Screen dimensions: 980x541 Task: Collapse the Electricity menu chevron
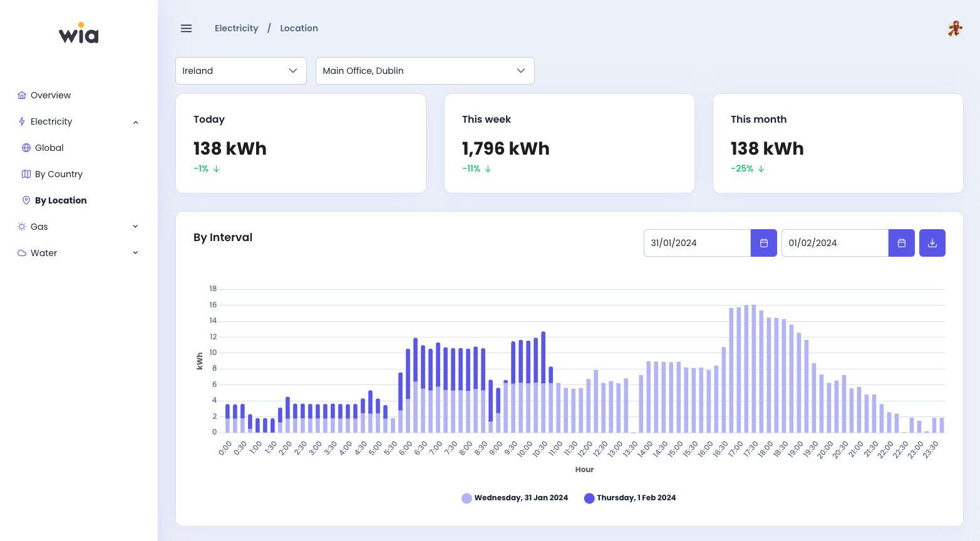point(135,122)
